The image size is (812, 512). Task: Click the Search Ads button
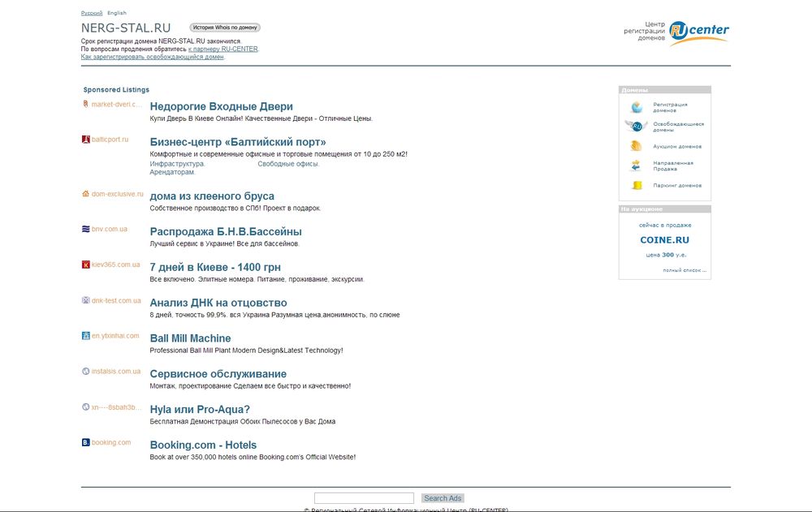tap(443, 498)
